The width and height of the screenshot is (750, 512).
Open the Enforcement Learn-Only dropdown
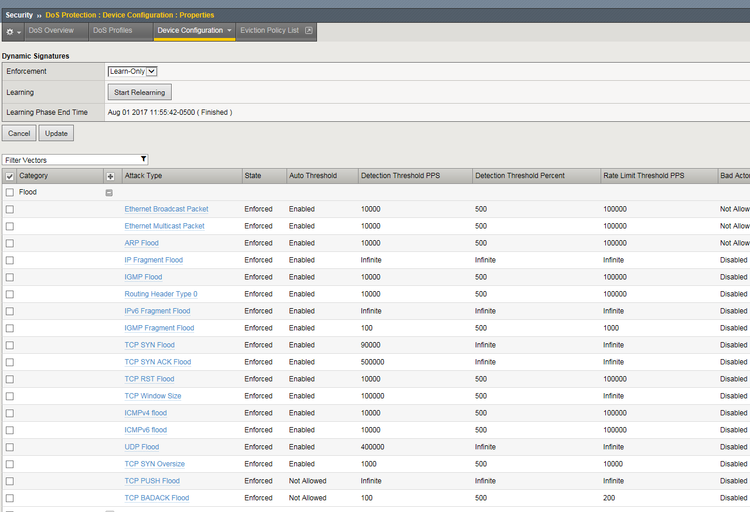click(133, 71)
